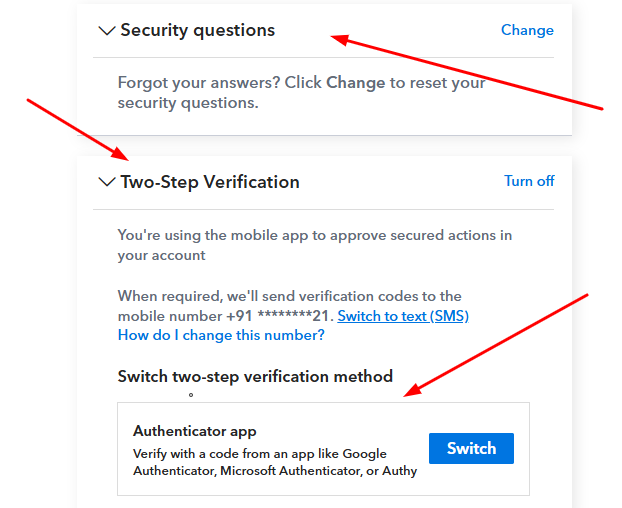This screenshot has width=622, height=508.
Task: Click Switch two-step verification method heading
Action: point(255,376)
